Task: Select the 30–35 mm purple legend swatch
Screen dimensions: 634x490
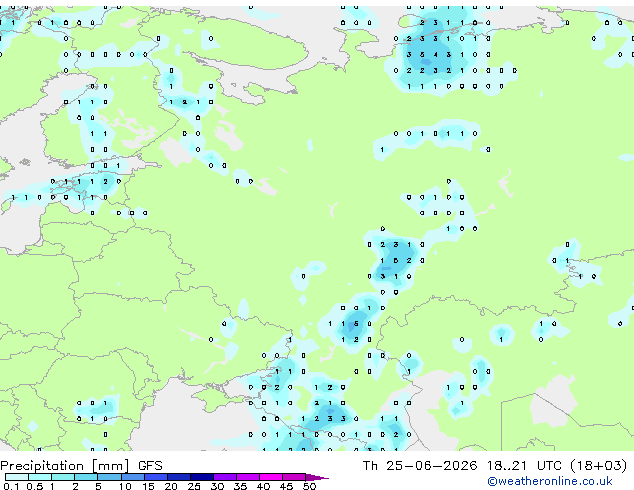Action: (x=225, y=477)
